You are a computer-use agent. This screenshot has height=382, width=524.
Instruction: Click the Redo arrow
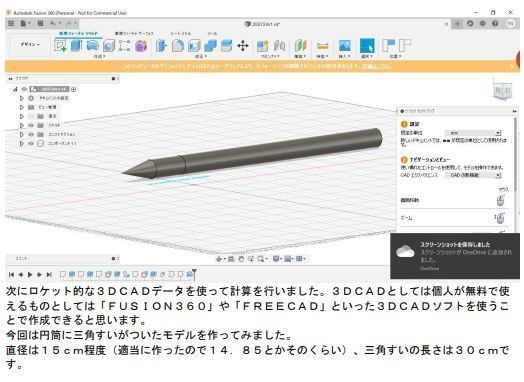click(x=69, y=23)
